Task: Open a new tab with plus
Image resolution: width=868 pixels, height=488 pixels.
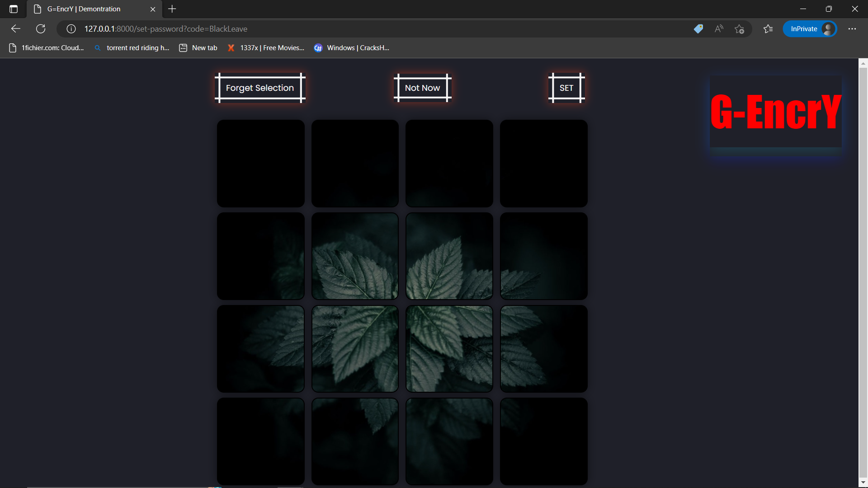Action: tap(172, 9)
